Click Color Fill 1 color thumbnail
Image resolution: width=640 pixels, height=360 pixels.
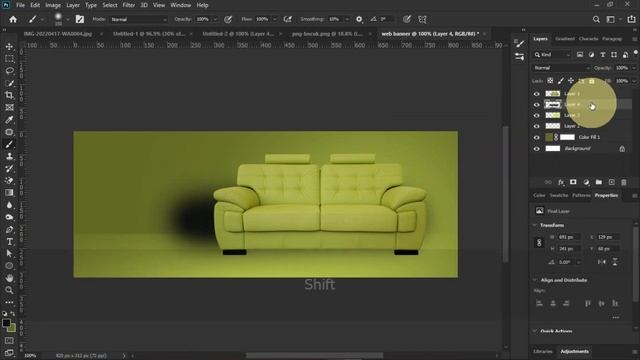point(549,138)
